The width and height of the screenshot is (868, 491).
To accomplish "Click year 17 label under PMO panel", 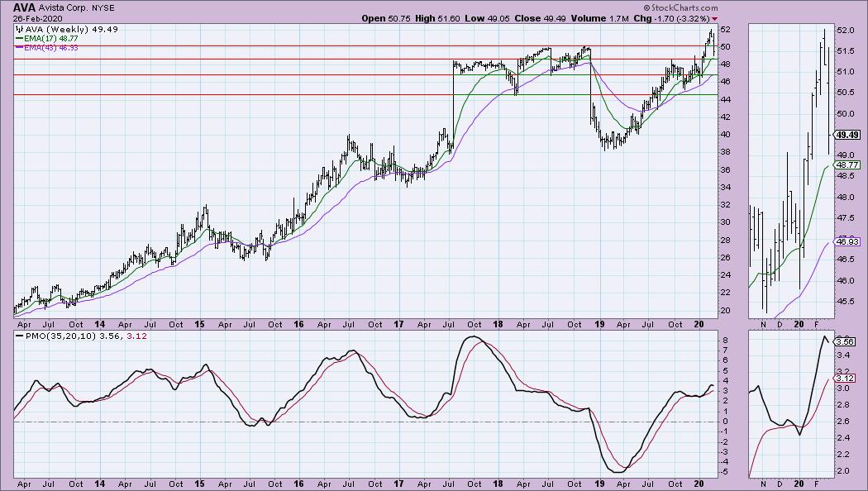I will (398, 484).
